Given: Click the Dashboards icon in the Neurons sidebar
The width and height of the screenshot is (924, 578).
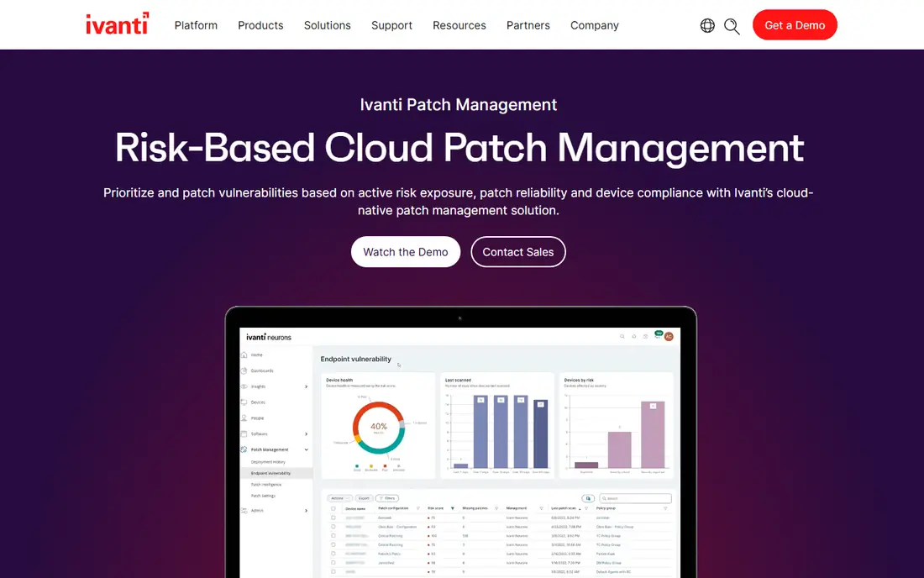Looking at the screenshot, I should (244, 370).
